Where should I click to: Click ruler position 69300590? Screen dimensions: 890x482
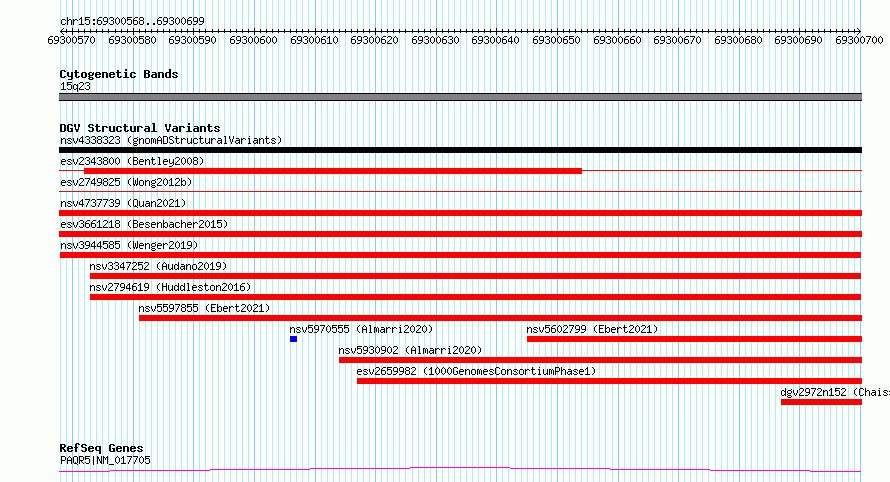pyautogui.click(x=192, y=40)
